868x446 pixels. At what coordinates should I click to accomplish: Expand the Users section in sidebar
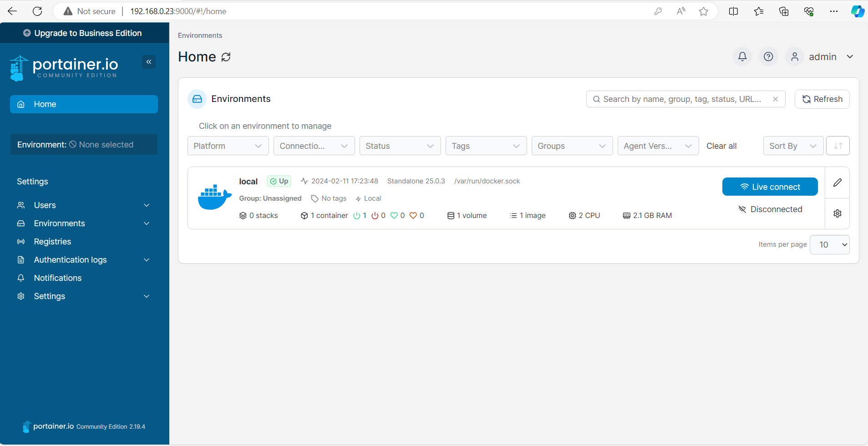84,205
